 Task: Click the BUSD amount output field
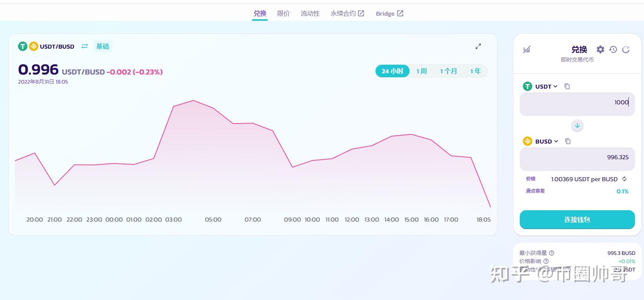pos(577,159)
